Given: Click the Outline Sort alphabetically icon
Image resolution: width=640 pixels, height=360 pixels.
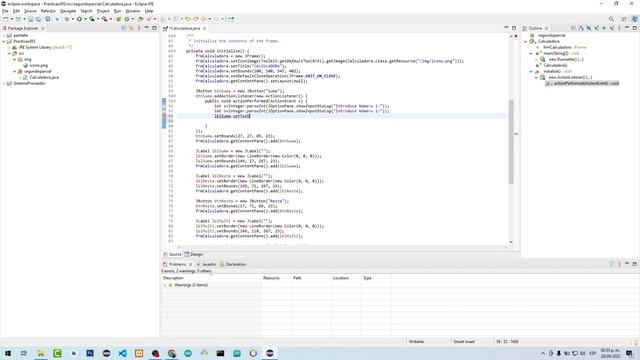Looking at the screenshot, I should tap(581, 28).
